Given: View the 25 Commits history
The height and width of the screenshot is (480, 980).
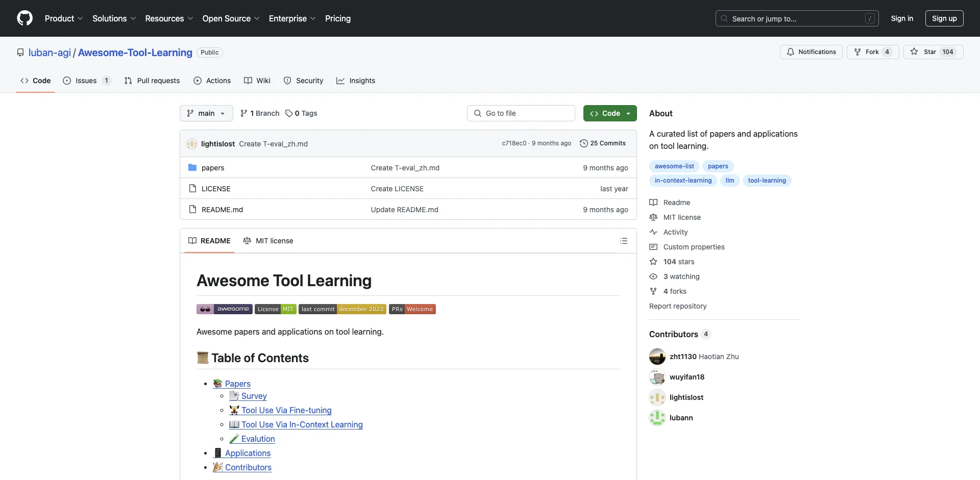Looking at the screenshot, I should [x=603, y=143].
